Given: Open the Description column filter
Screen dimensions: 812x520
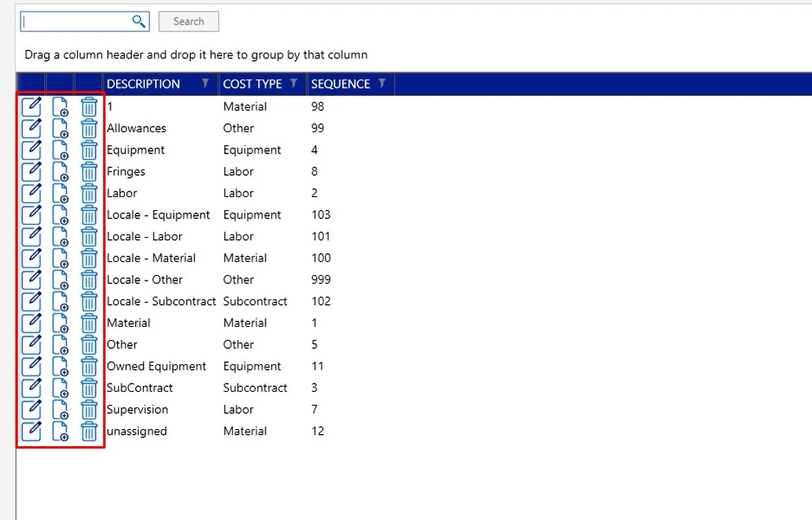Looking at the screenshot, I should pos(205,84).
